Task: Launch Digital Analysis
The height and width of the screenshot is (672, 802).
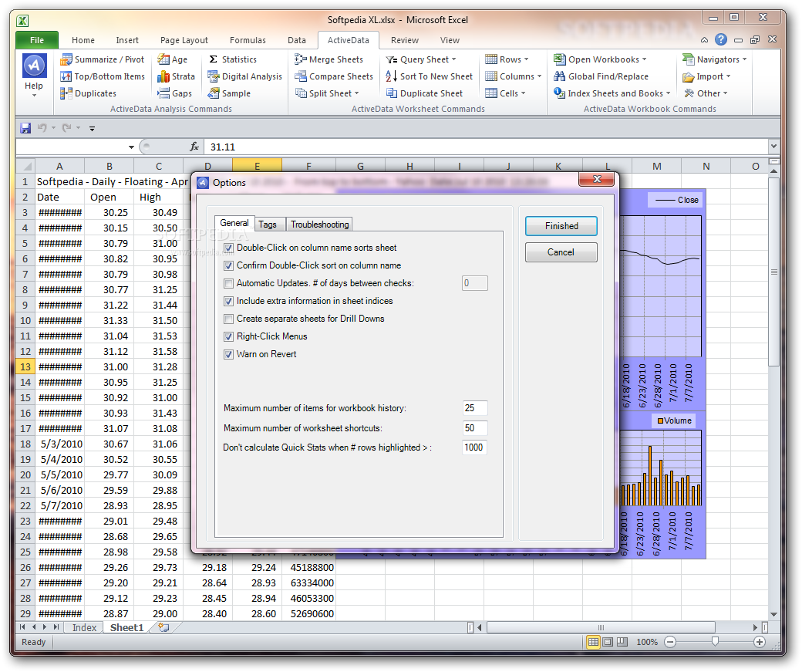Action: point(245,76)
